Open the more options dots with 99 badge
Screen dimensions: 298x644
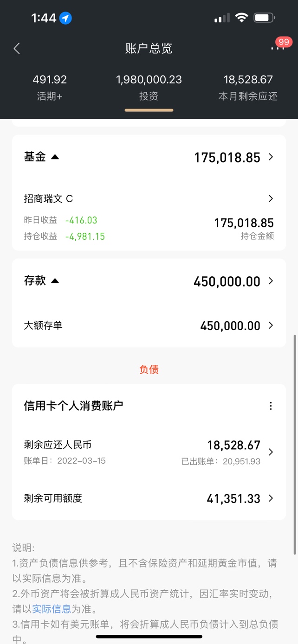coord(277,48)
